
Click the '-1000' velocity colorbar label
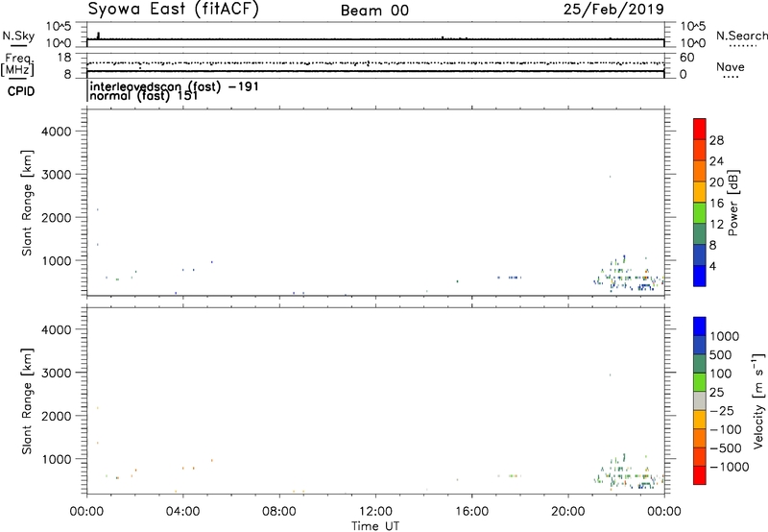[x=729, y=467]
